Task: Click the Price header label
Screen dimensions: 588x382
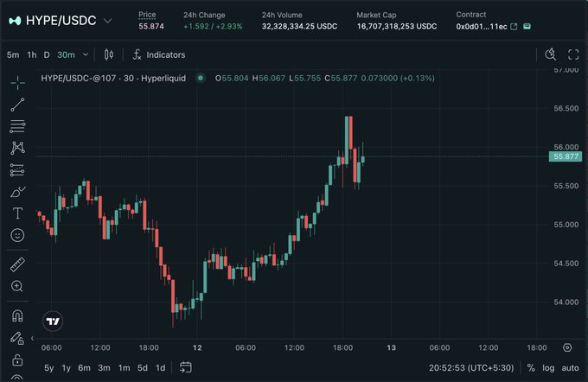Action: tap(147, 15)
